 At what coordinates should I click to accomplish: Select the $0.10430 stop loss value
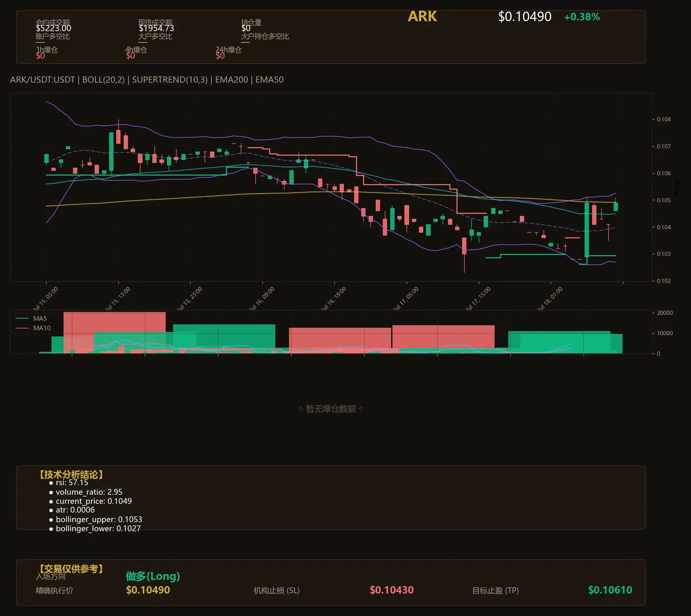pos(392,590)
